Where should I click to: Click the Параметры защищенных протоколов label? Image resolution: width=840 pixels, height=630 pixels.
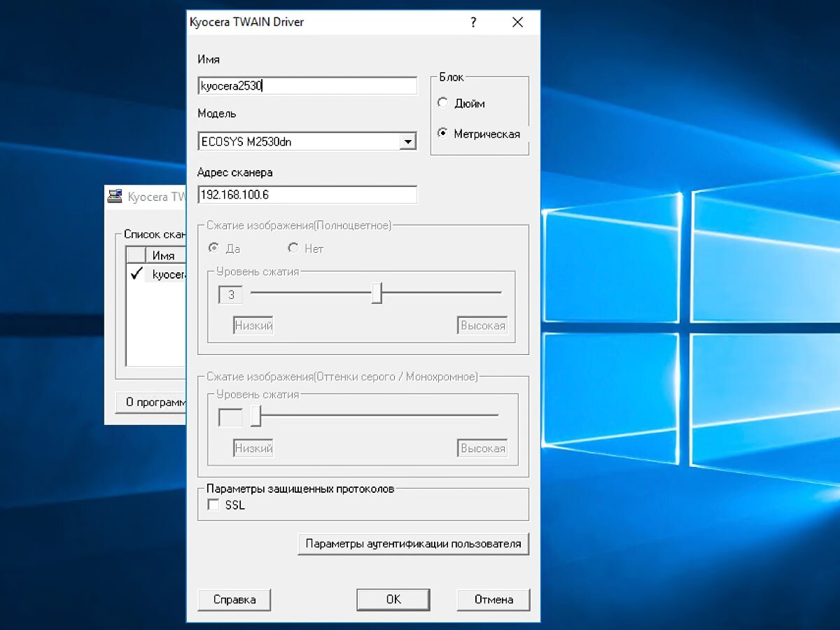tap(300, 489)
